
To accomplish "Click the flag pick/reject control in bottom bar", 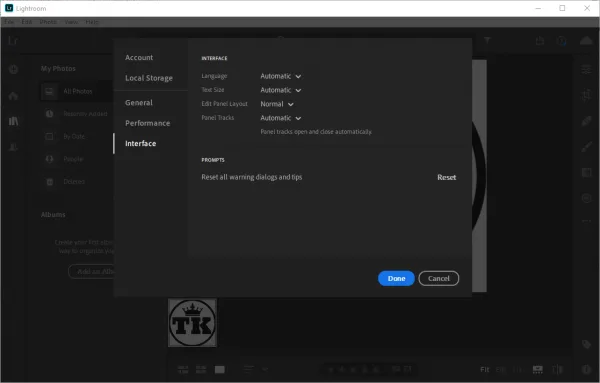I will click(401, 369).
